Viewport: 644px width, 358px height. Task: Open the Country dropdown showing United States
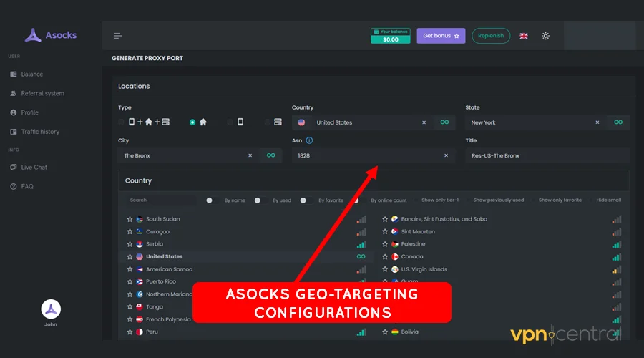(x=362, y=122)
